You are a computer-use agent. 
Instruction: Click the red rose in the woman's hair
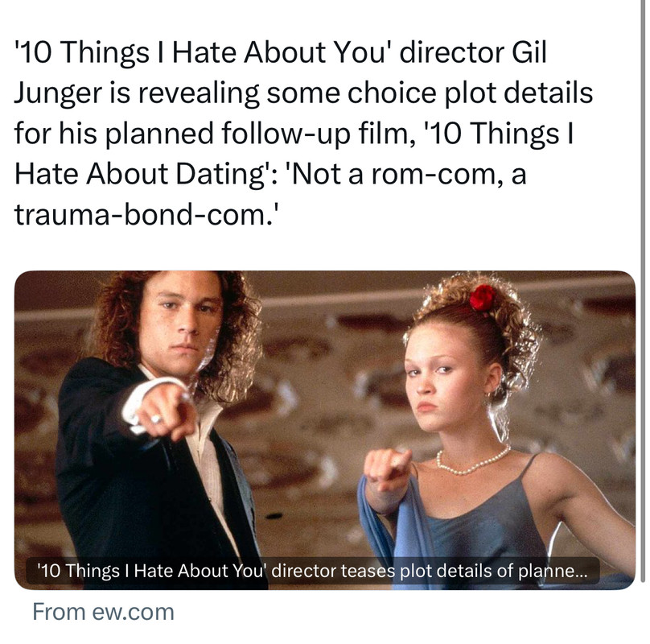483,298
